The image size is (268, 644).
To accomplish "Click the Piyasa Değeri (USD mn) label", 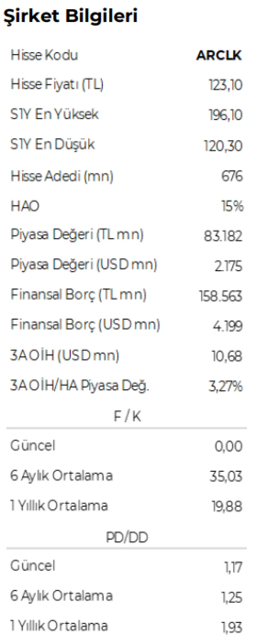I will (84, 264).
